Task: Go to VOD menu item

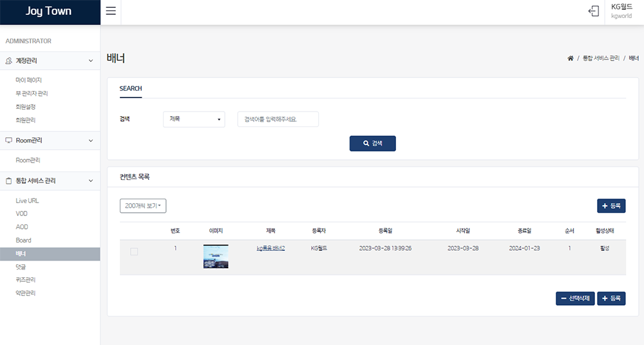Action: click(x=22, y=214)
